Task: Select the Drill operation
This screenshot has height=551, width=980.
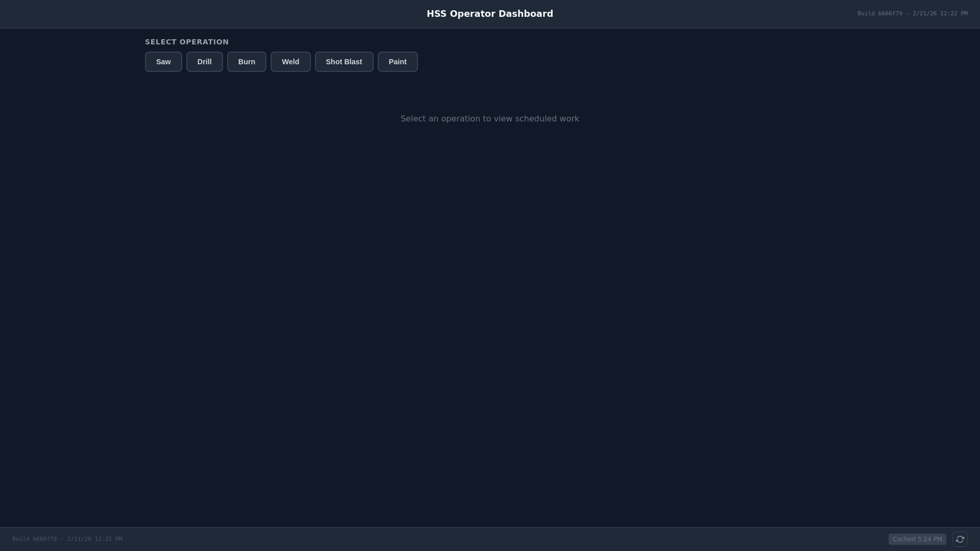Action: point(204,62)
